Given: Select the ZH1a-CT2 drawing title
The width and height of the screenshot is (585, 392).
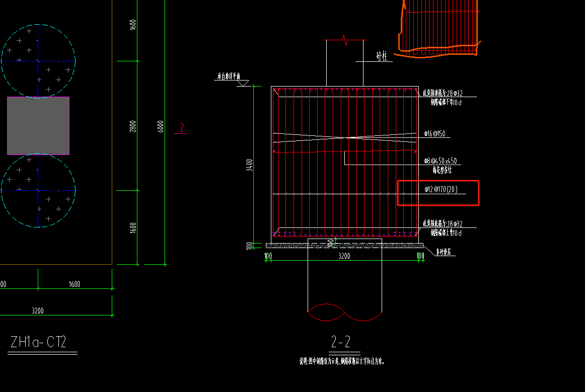Looking at the screenshot, I should [x=38, y=342].
